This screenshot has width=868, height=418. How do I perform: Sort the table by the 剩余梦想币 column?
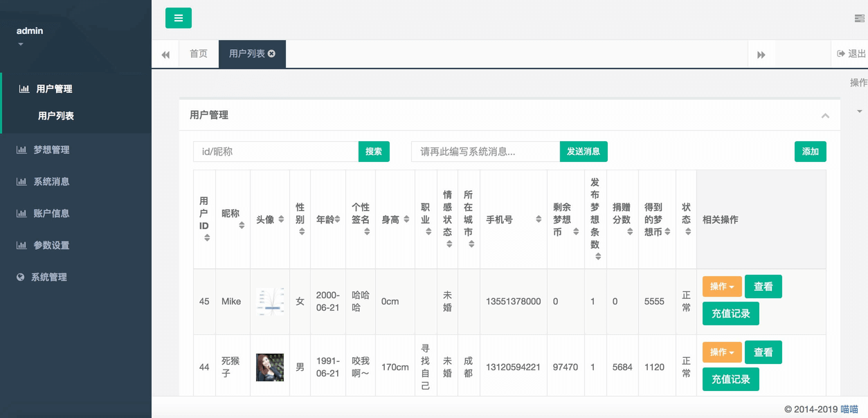tap(576, 232)
